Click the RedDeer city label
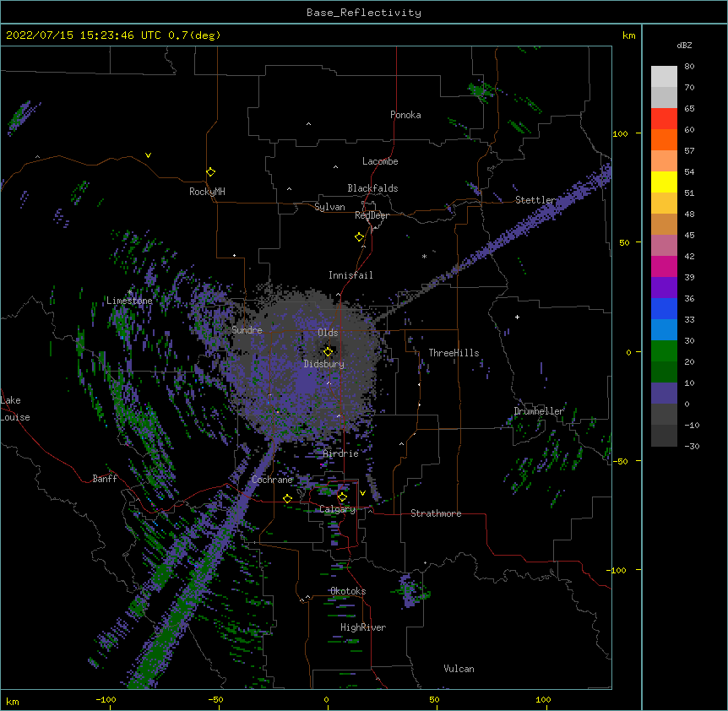728x711 pixels. pyautogui.click(x=372, y=215)
